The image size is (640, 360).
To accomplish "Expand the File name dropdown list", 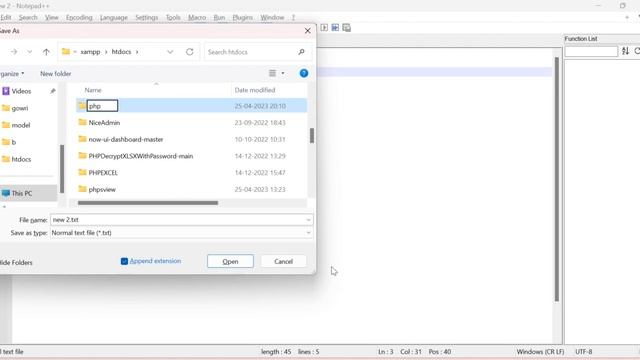I will [308, 220].
